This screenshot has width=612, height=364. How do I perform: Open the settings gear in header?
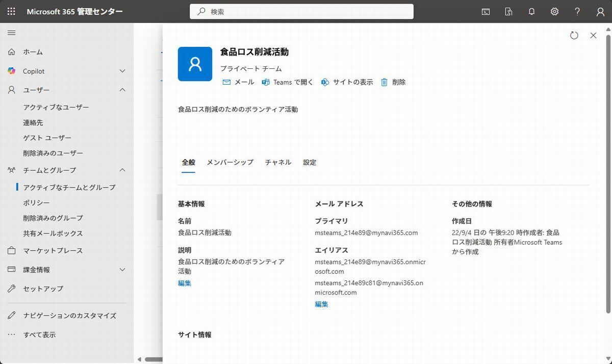click(554, 12)
